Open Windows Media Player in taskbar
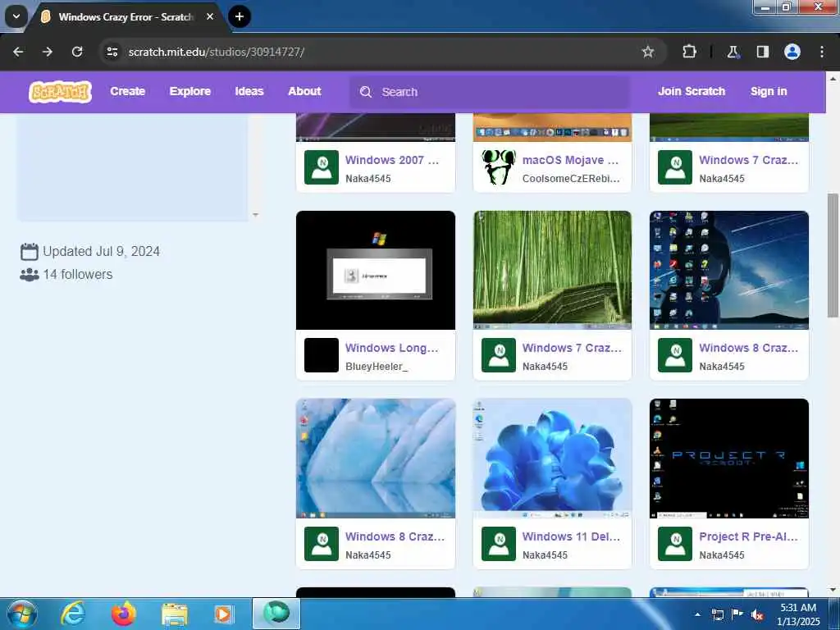840x630 pixels. pyautogui.click(x=223, y=614)
